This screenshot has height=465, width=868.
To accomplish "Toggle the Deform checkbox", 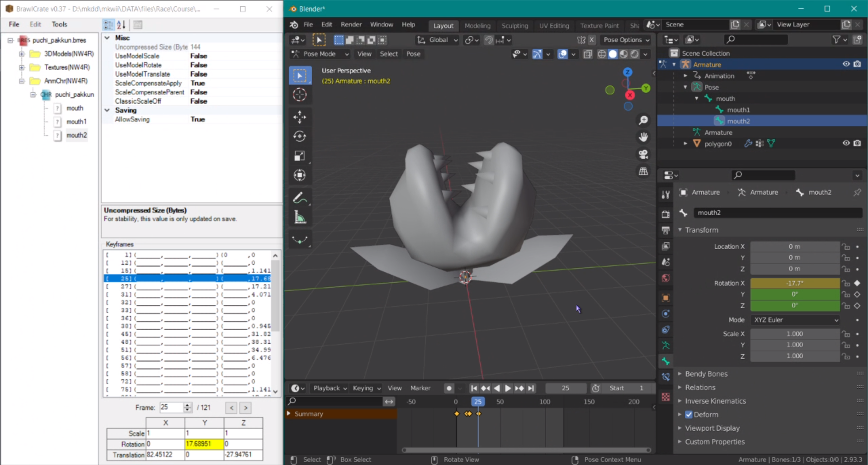I will tap(689, 414).
